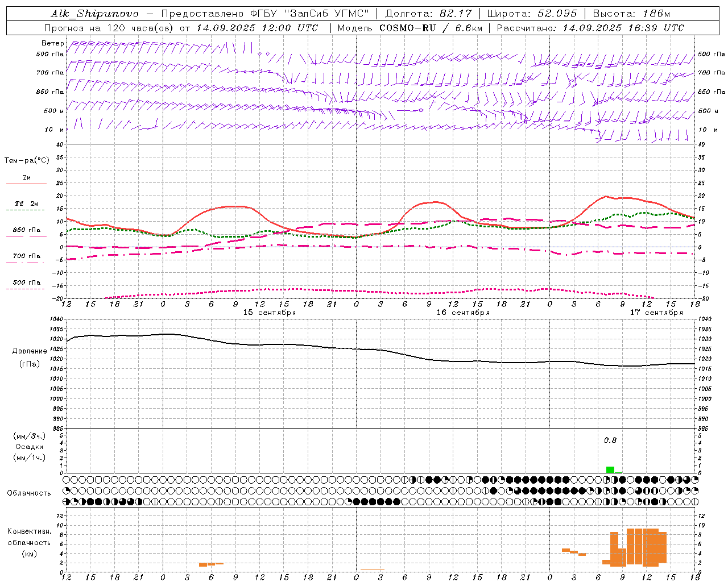Screen dimensions: 728x582
Task: Click the forecast start "14.09.2025 12:00 UTC"
Action: tap(257, 28)
